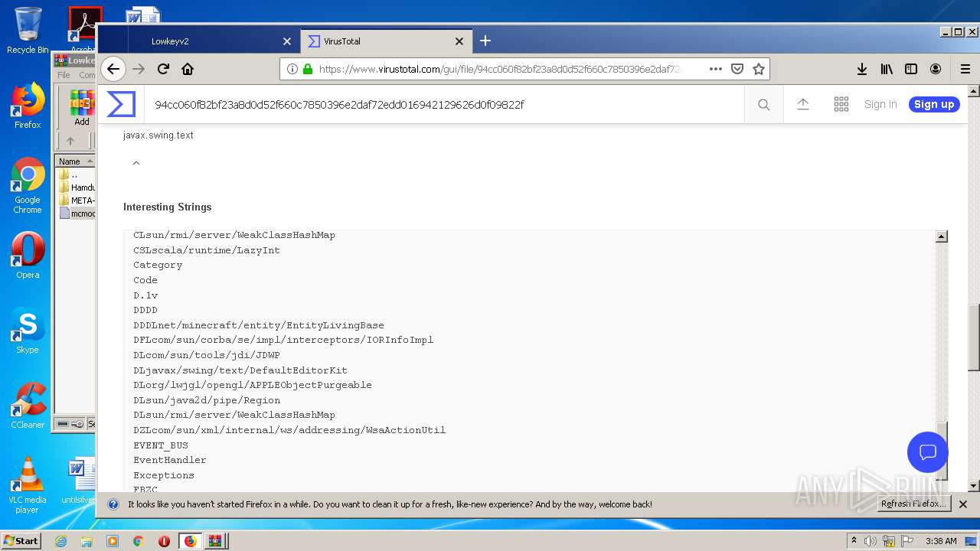980x551 pixels.
Task: Open the Firefox downloads panel
Action: pyautogui.click(x=862, y=69)
